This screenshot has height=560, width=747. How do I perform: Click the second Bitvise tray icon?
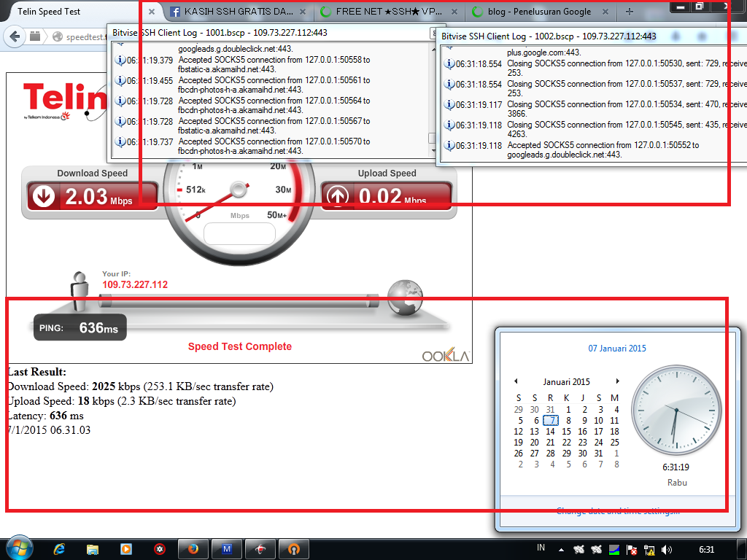click(596, 550)
